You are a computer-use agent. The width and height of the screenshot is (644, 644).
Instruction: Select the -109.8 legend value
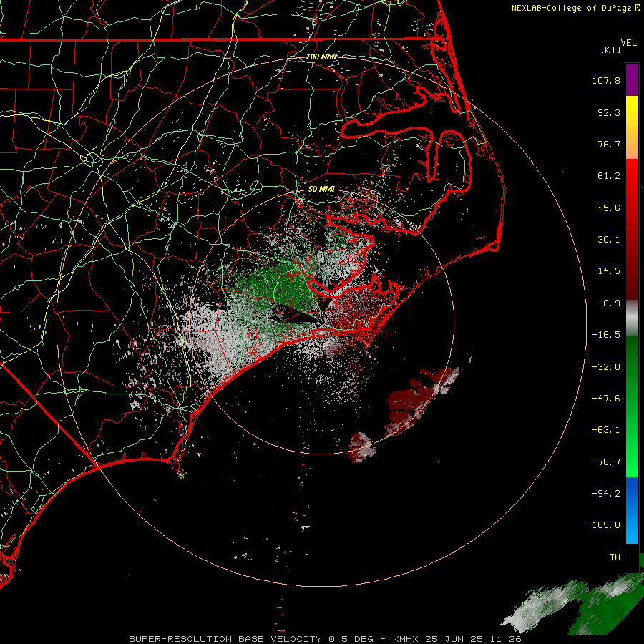[x=603, y=525]
